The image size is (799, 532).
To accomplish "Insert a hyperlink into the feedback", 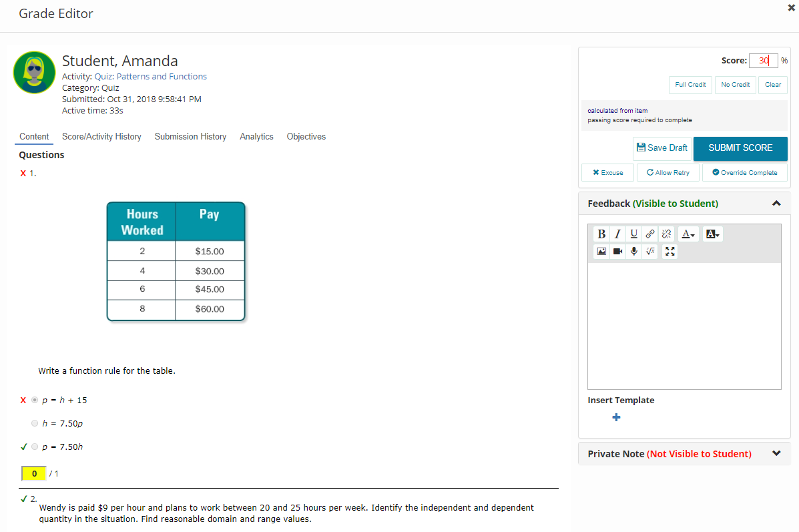I will click(x=650, y=234).
